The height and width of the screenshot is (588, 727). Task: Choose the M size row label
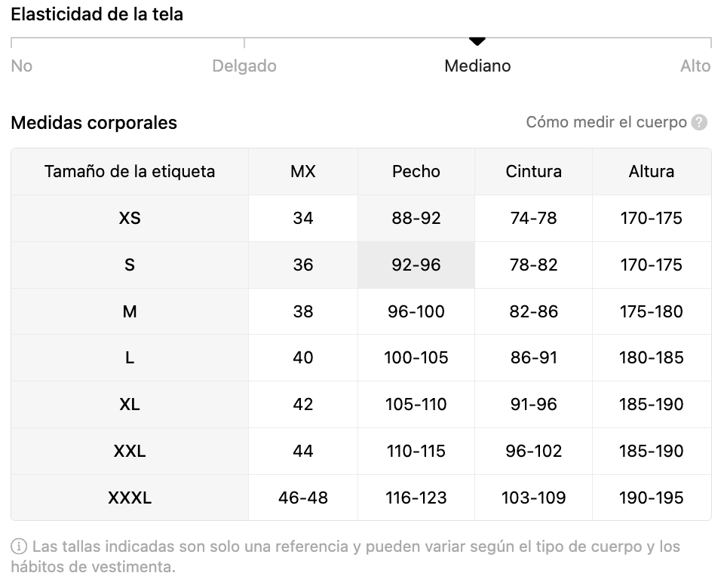coord(130,312)
